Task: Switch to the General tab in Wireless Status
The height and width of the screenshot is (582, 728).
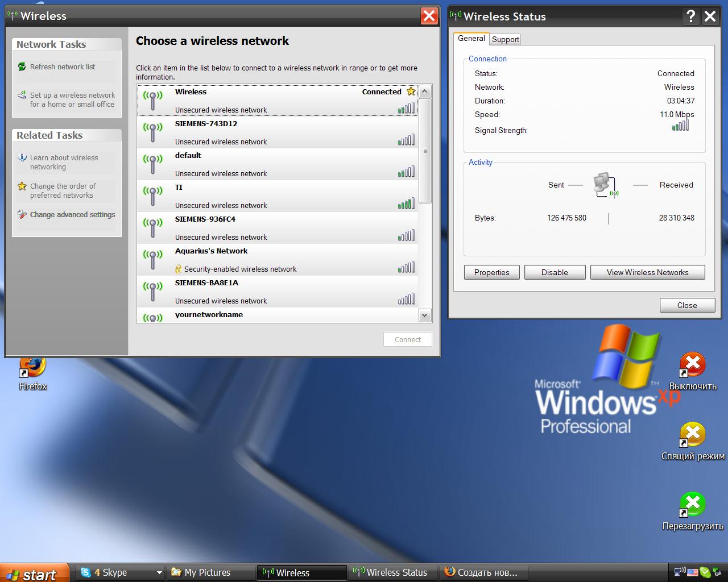Action: coord(471,38)
